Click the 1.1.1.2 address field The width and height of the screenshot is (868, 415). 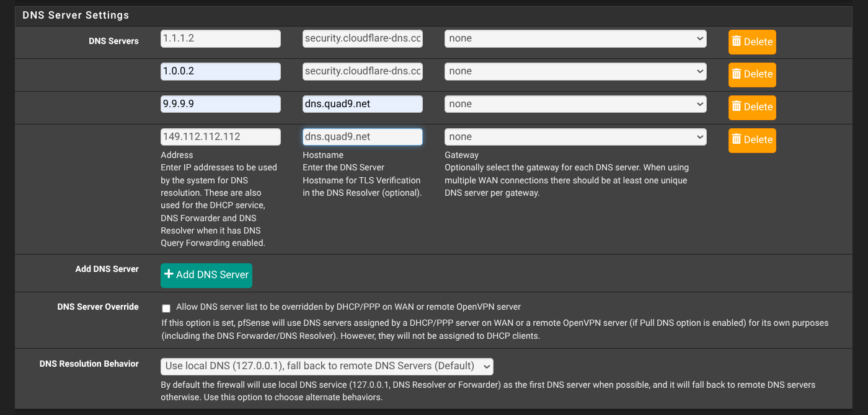[x=220, y=39]
